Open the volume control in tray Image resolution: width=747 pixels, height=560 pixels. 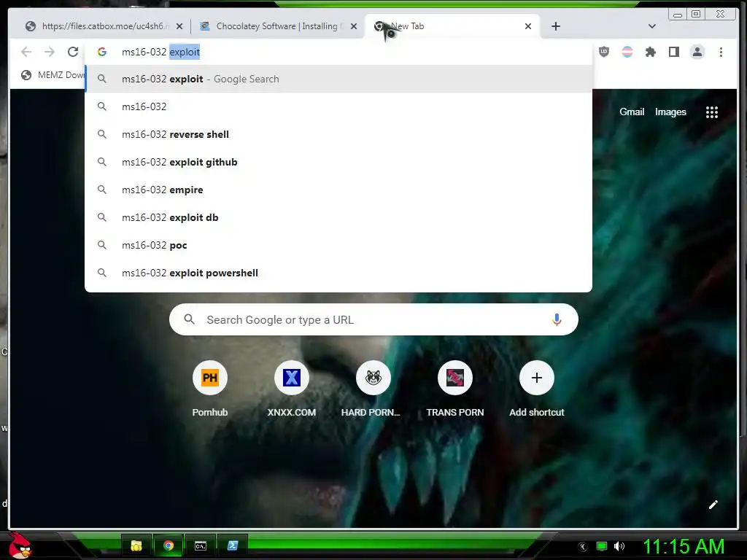click(x=619, y=546)
